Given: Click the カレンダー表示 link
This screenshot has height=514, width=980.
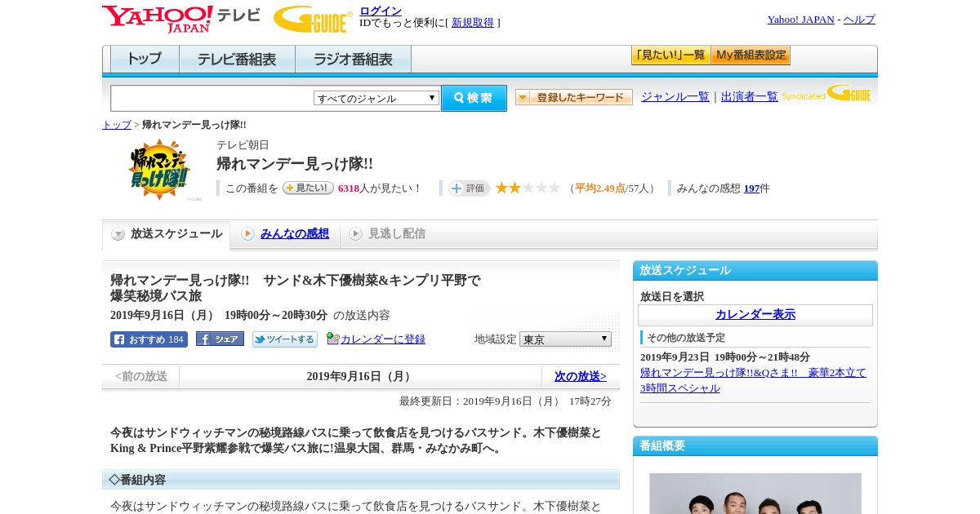Looking at the screenshot, I should pyautogui.click(x=755, y=315).
